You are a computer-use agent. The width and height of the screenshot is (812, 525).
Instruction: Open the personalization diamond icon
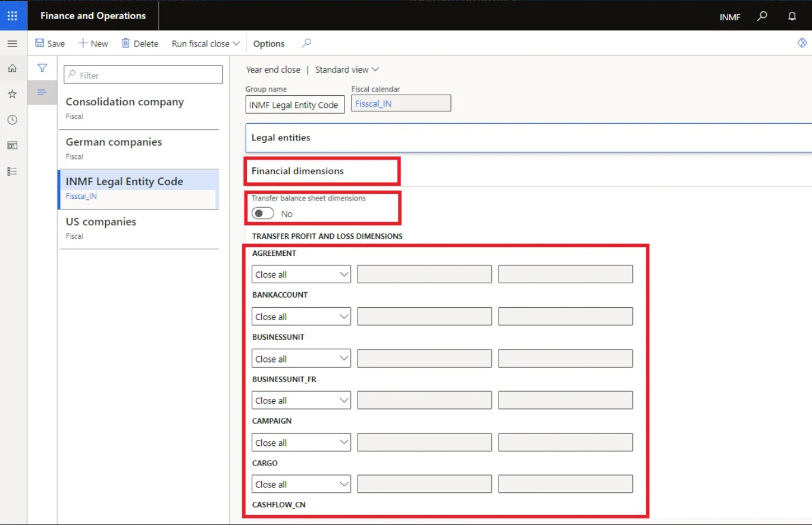tap(802, 43)
